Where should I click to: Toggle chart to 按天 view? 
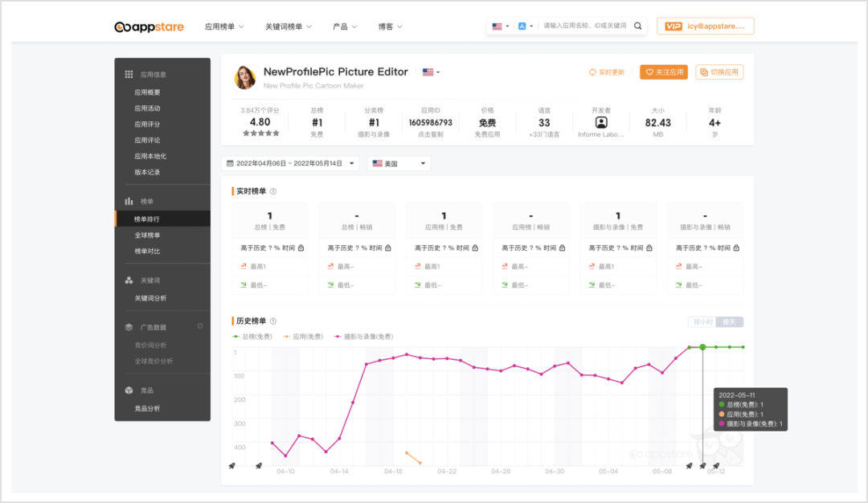tap(730, 322)
